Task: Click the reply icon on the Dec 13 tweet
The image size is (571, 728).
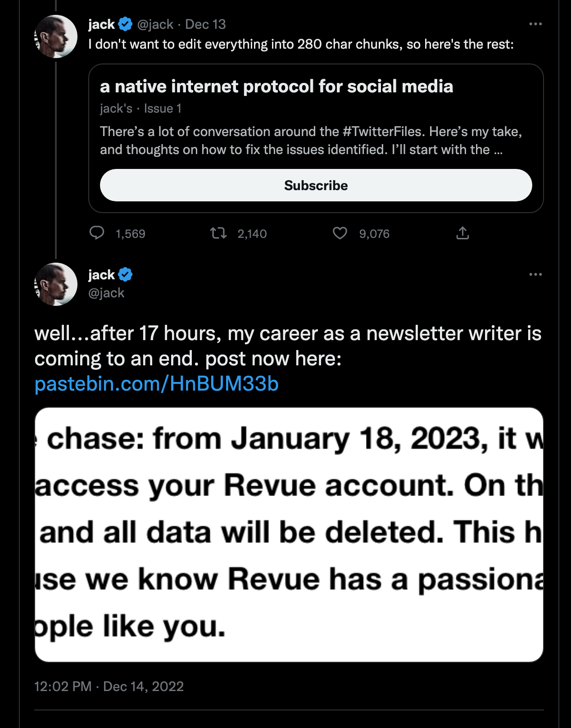Action: point(97,233)
